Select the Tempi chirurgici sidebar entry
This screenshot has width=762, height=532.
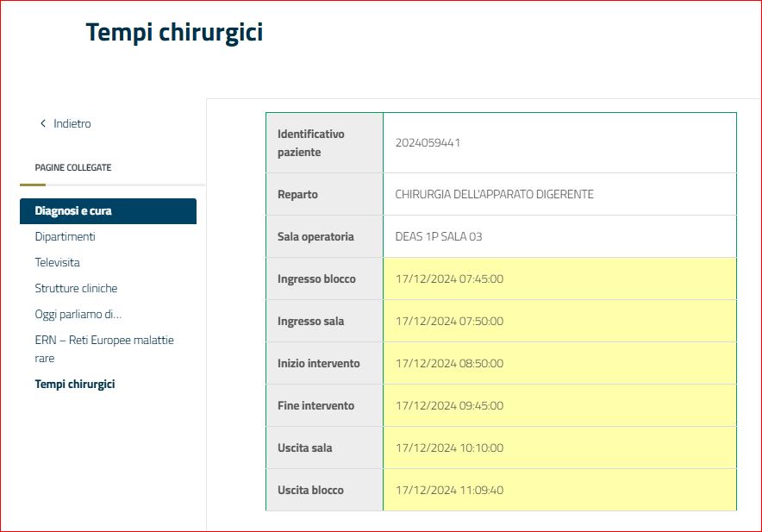coord(77,384)
